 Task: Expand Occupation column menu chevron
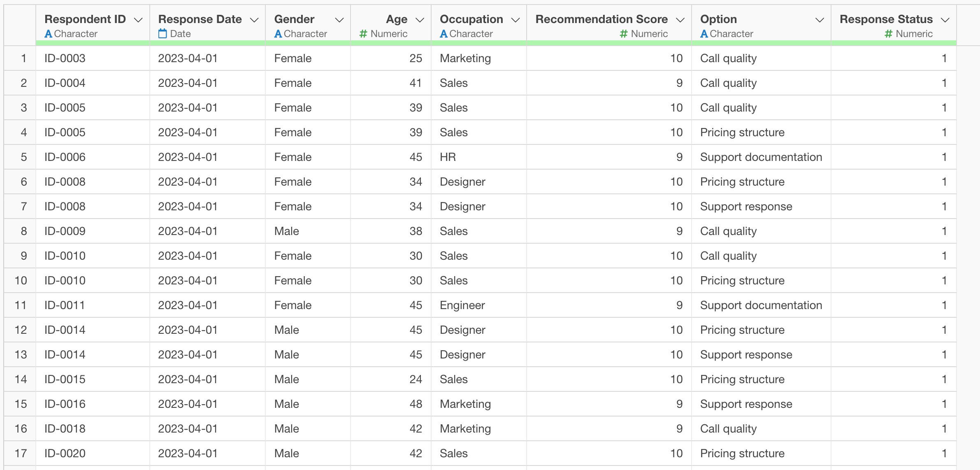(x=515, y=20)
